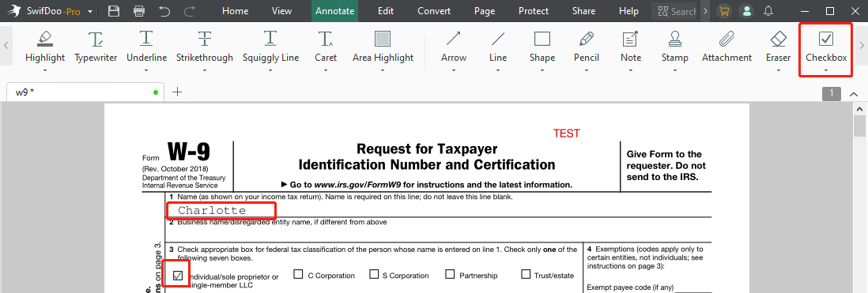Click the Print icon

point(139,11)
